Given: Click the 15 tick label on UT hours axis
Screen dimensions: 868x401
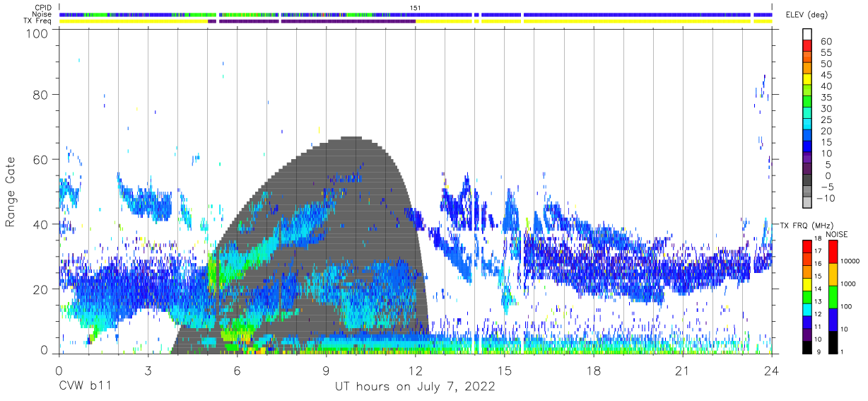Looking at the screenshot, I should (x=504, y=370).
